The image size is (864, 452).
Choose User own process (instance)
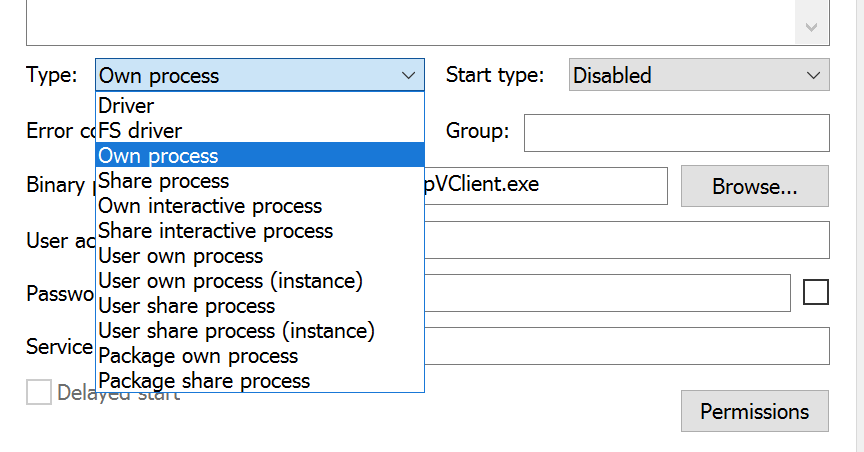pos(230,281)
